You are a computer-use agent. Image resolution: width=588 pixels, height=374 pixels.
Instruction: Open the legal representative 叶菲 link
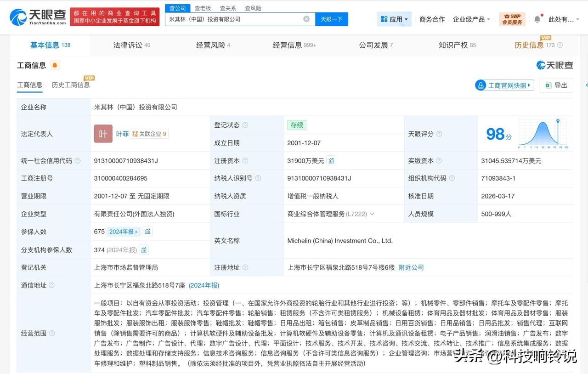coord(122,134)
